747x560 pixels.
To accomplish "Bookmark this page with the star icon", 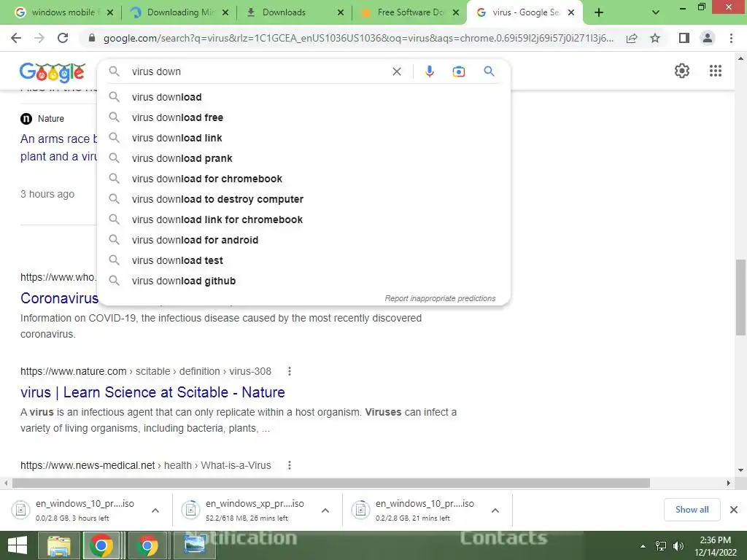I will 655,38.
